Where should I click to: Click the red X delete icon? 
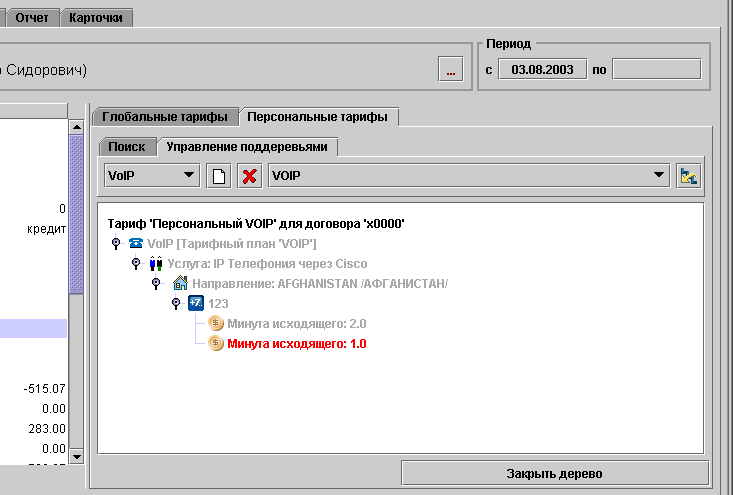tap(250, 176)
